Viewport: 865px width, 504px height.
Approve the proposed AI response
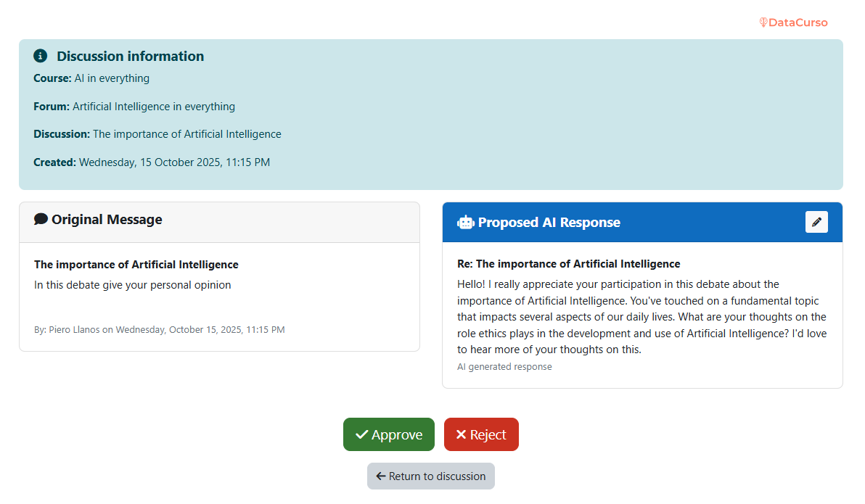(x=389, y=434)
